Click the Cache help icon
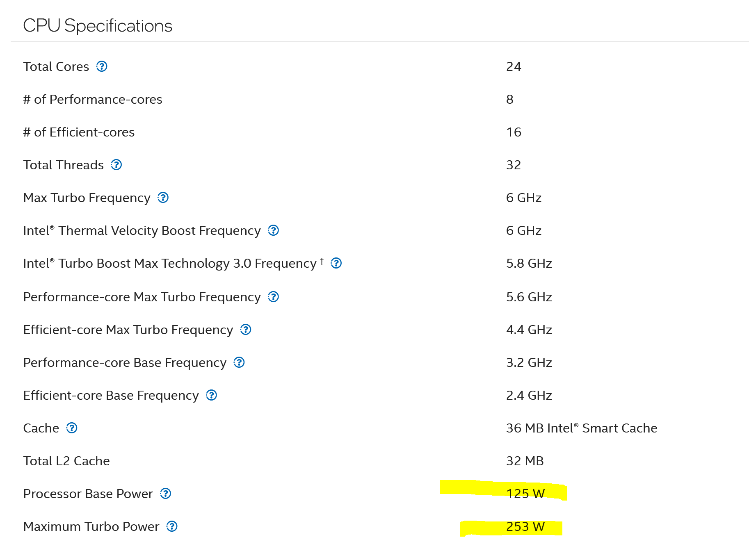Screen dimensions: 749x560 tap(72, 428)
